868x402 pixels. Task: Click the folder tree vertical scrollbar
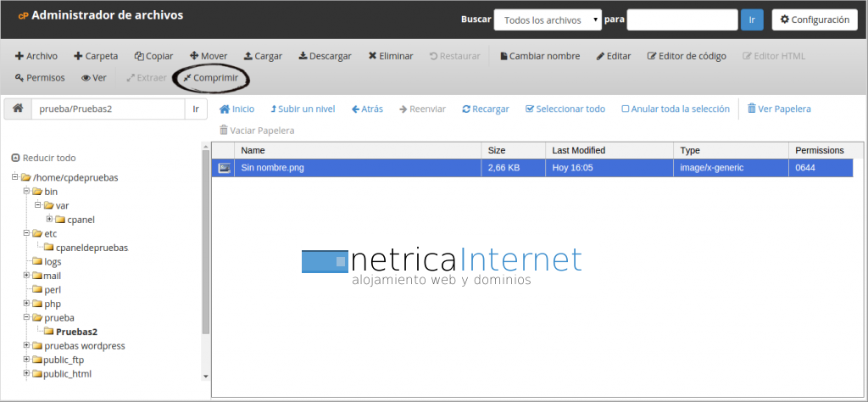(x=205, y=246)
